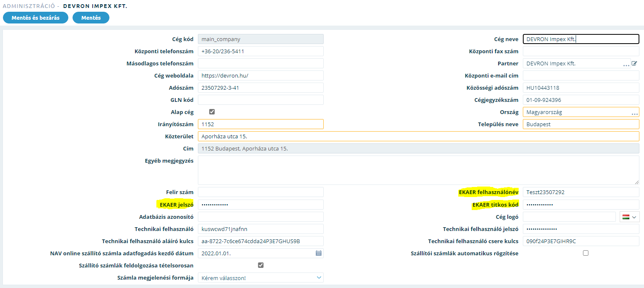Click the Cégjegyzékszám field

pos(581,100)
